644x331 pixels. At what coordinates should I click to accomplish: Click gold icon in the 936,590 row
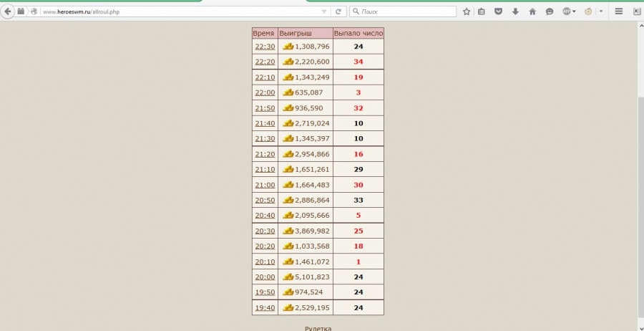tap(289, 107)
